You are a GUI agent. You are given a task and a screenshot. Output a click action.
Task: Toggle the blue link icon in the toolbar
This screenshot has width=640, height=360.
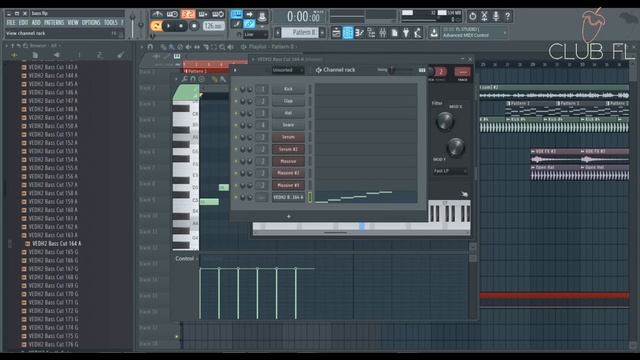click(x=249, y=24)
